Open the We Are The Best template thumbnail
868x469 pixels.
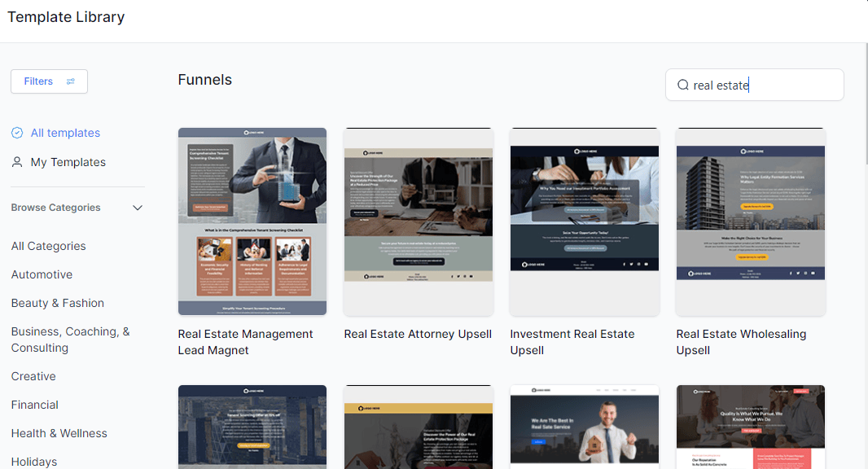click(585, 427)
